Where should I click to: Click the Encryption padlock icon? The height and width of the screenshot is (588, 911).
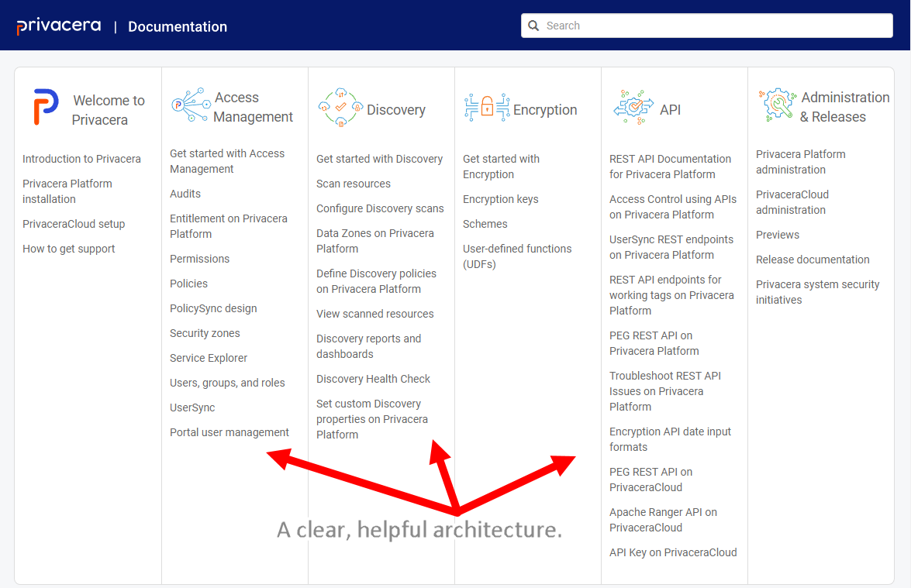(x=487, y=107)
